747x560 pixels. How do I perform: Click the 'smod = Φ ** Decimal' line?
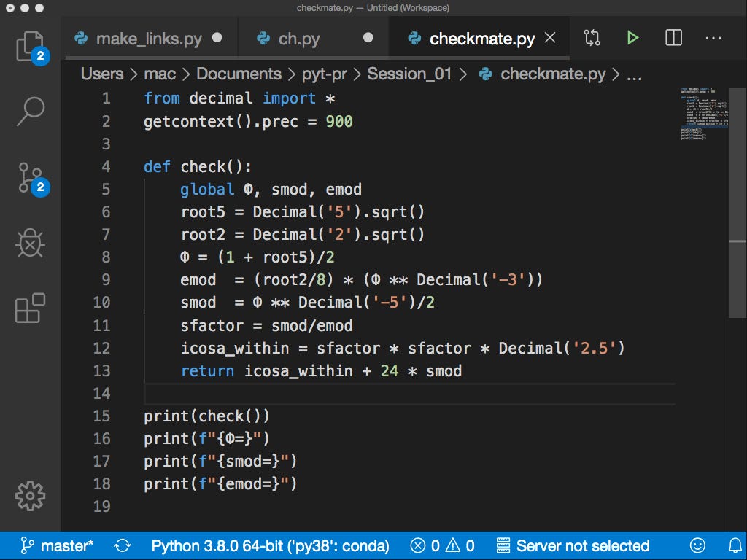[x=307, y=303]
